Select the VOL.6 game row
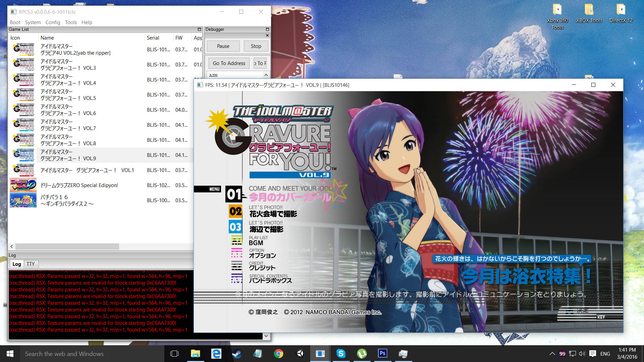Screen dimensions: 644x362 pyautogui.click(x=101, y=110)
